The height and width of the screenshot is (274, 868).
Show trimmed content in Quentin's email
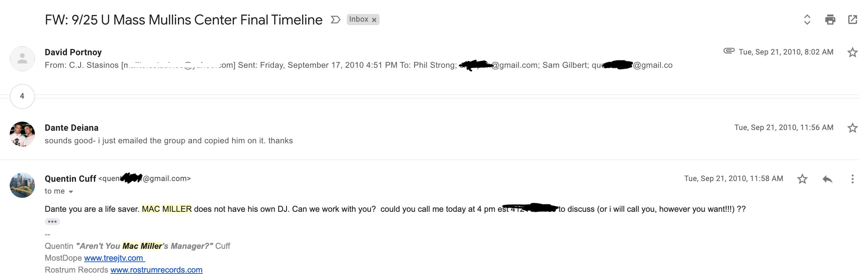[x=52, y=222]
